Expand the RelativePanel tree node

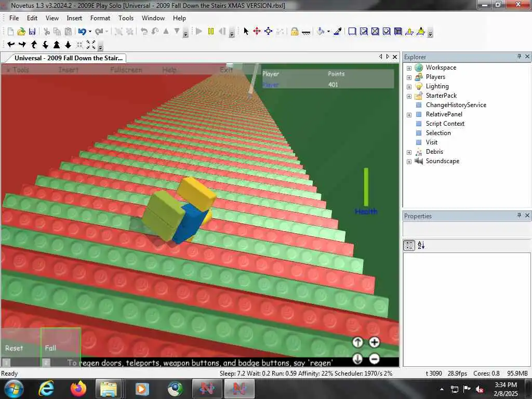[409, 115]
